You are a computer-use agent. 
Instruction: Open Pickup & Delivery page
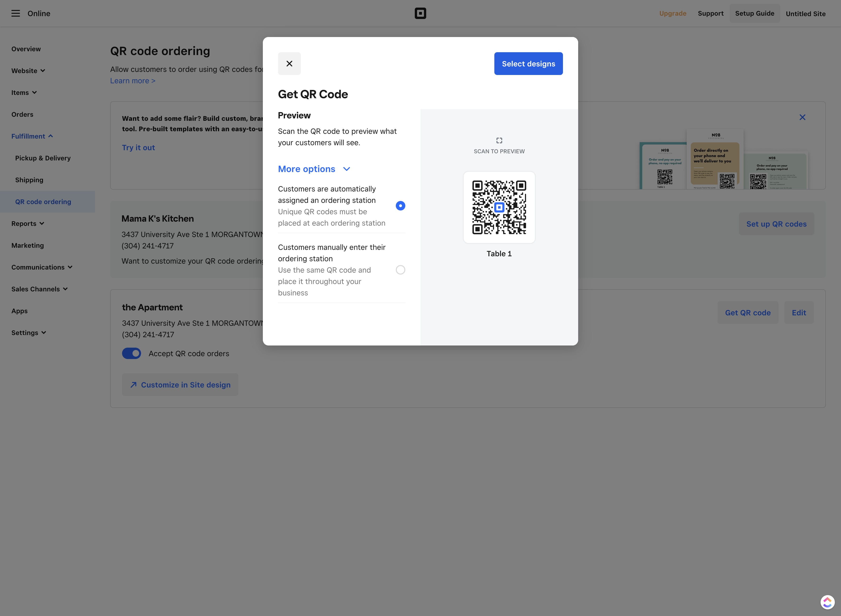[x=43, y=158]
